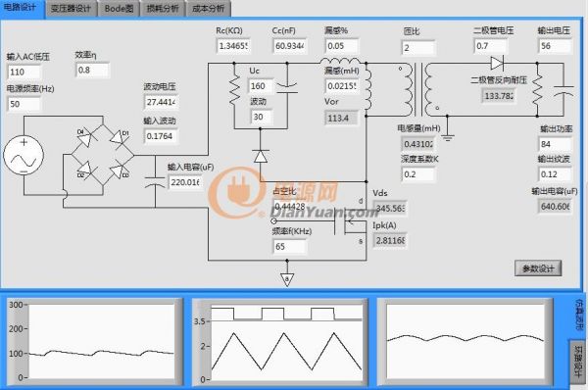
Task: Click the 输出电压 field showing 56
Action: pos(555,46)
